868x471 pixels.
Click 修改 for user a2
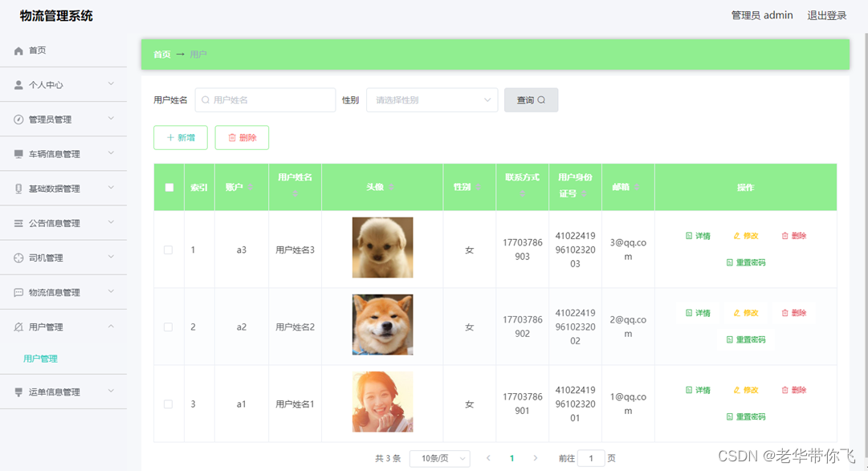[x=746, y=313]
